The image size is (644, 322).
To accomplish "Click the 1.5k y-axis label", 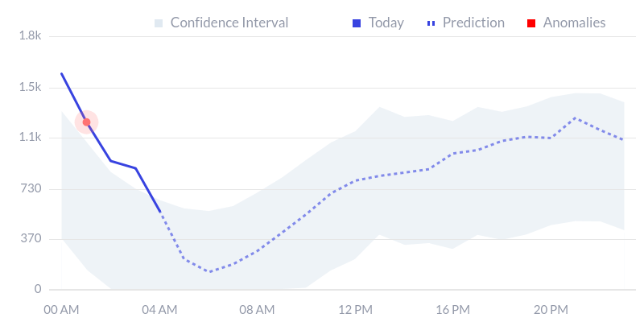I will pyautogui.click(x=30, y=87).
